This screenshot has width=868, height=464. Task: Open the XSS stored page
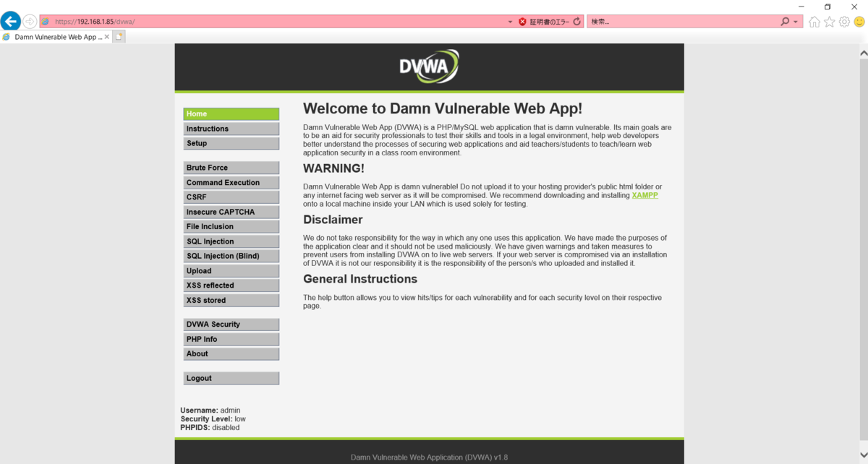coord(231,300)
